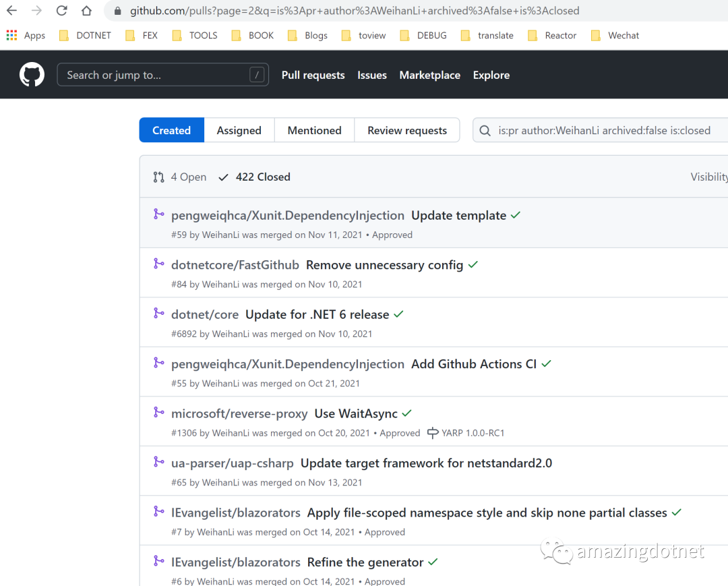This screenshot has height=586, width=728.
Task: Click the filter search magnifier icon
Action: 485,130
